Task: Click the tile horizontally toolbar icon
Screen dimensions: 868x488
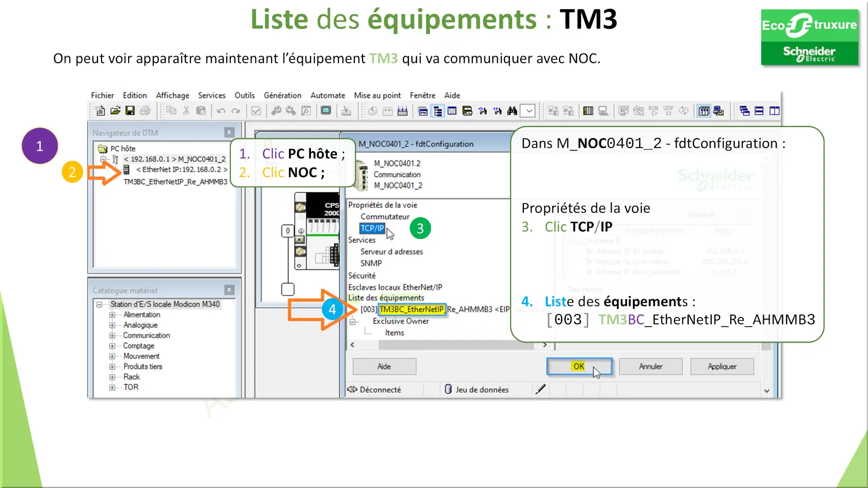Action: tap(759, 111)
